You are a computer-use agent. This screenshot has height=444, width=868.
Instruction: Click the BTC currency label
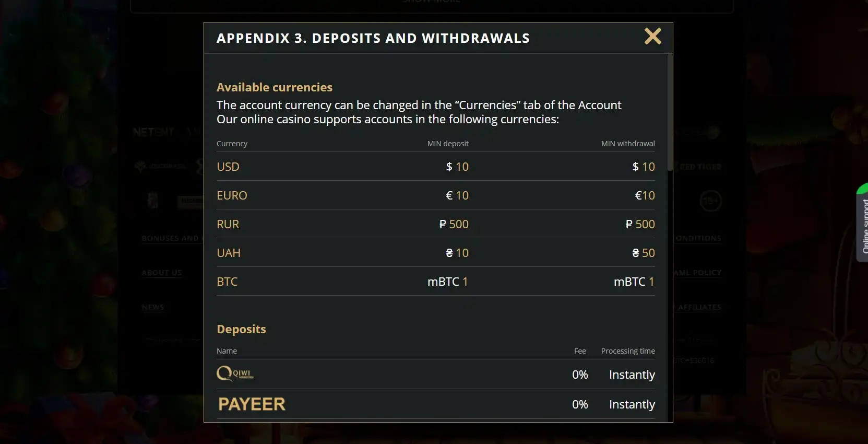tap(227, 282)
